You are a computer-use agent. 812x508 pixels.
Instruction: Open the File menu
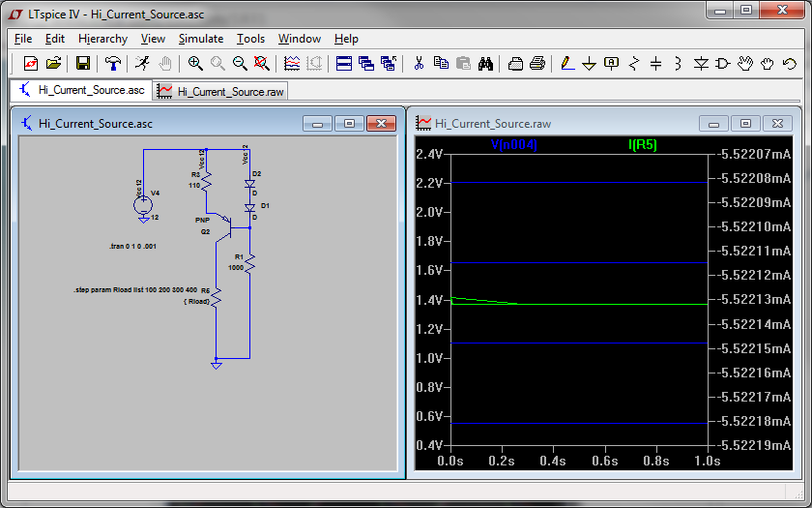coord(23,39)
